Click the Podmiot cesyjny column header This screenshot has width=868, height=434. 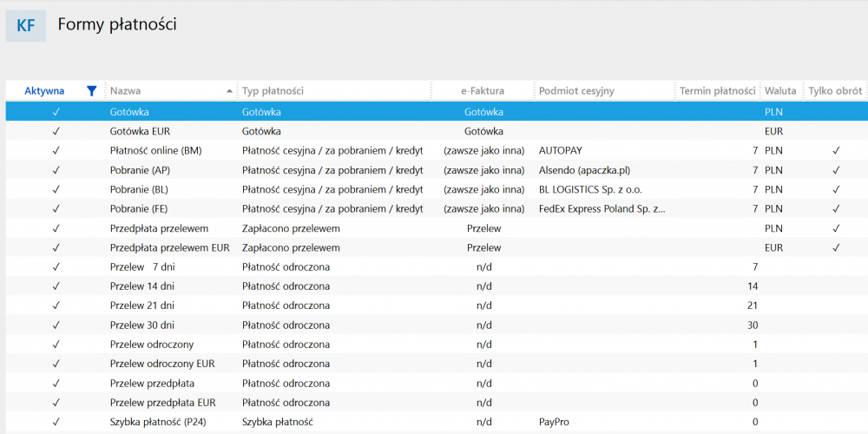[576, 91]
